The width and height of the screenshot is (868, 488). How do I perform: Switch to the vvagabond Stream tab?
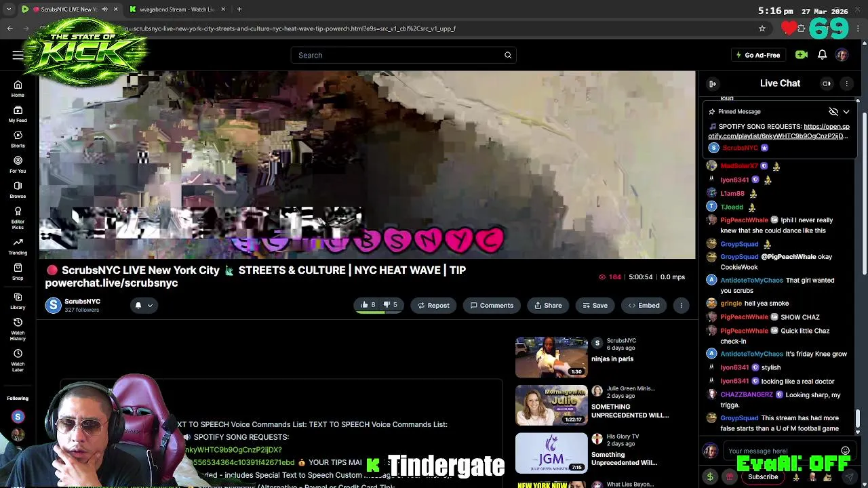point(178,9)
